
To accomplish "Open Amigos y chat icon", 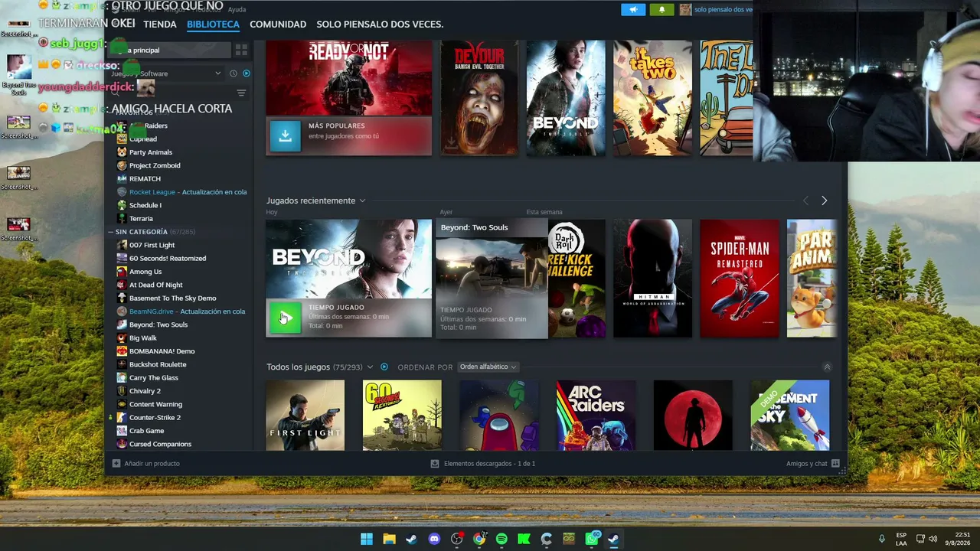I will point(835,464).
